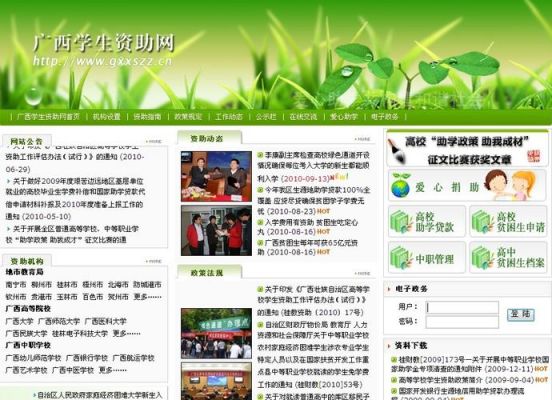The width and height of the screenshot is (552, 400).
Task: Click the 广西学生资助网 site title logo
Action: click(104, 43)
